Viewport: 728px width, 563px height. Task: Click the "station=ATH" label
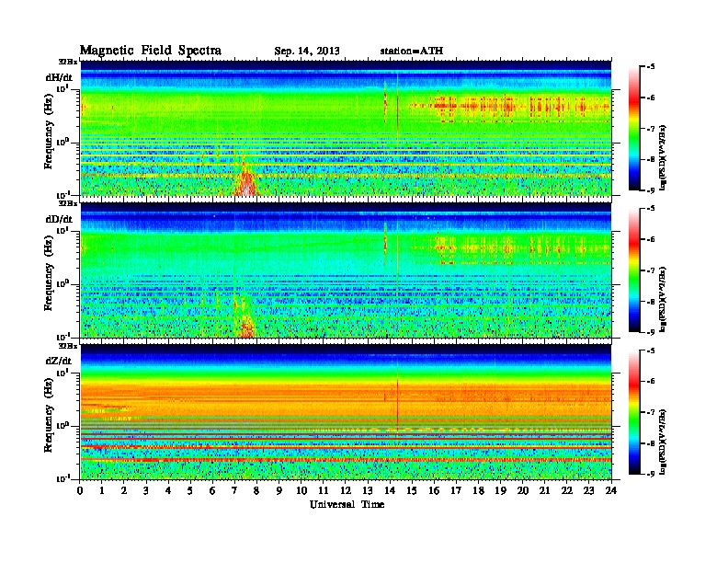click(x=412, y=51)
